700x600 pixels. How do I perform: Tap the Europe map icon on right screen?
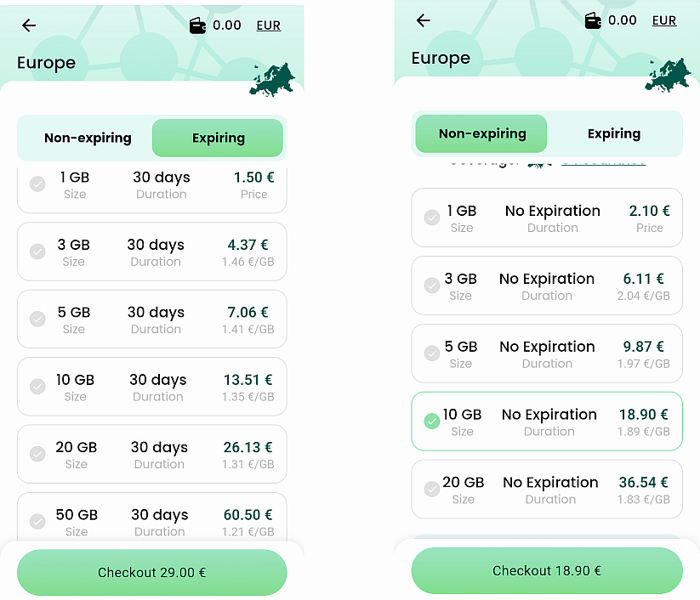click(x=667, y=75)
